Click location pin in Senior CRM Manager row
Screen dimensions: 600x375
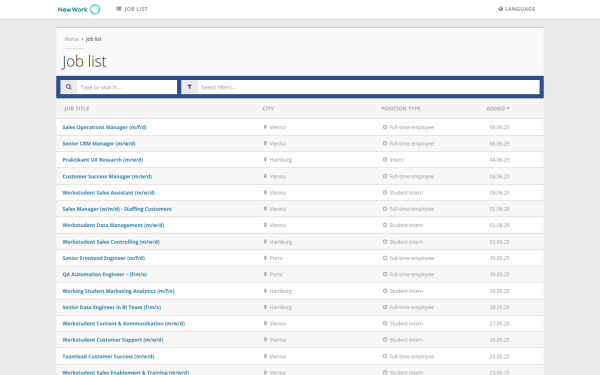pos(265,143)
